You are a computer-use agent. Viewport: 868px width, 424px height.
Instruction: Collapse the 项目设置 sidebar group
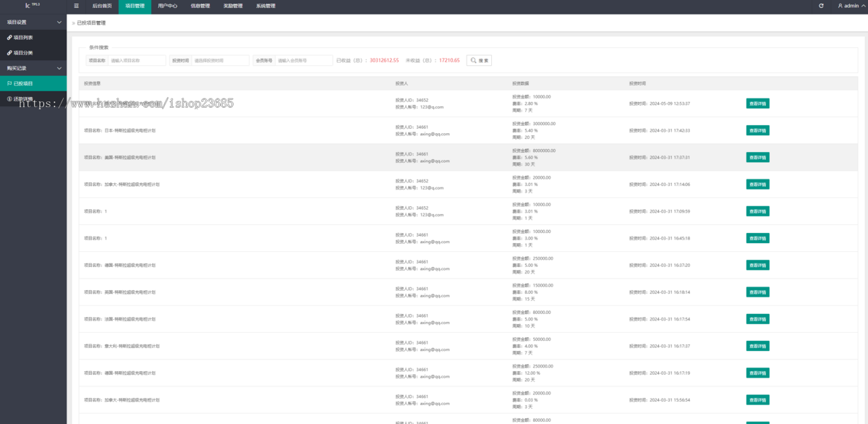tap(33, 22)
